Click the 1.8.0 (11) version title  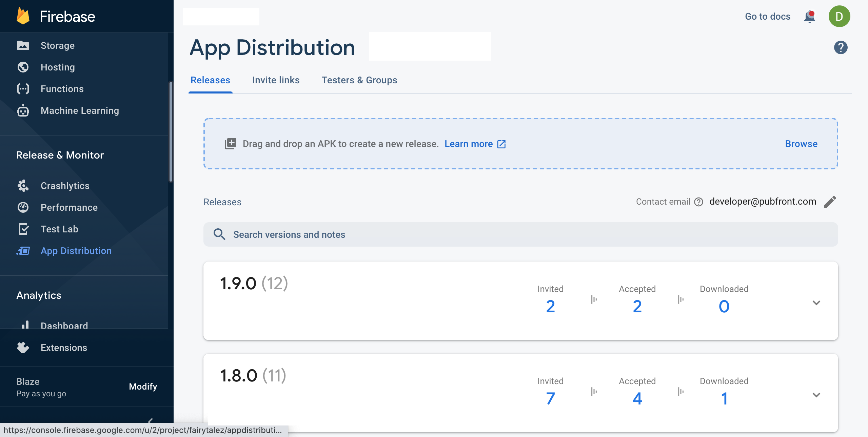pos(253,375)
